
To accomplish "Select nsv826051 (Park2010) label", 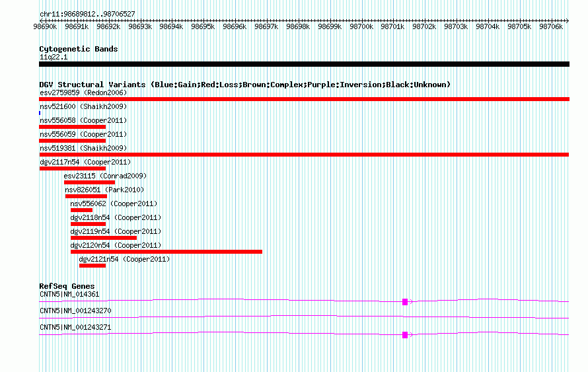I will 104,190.
